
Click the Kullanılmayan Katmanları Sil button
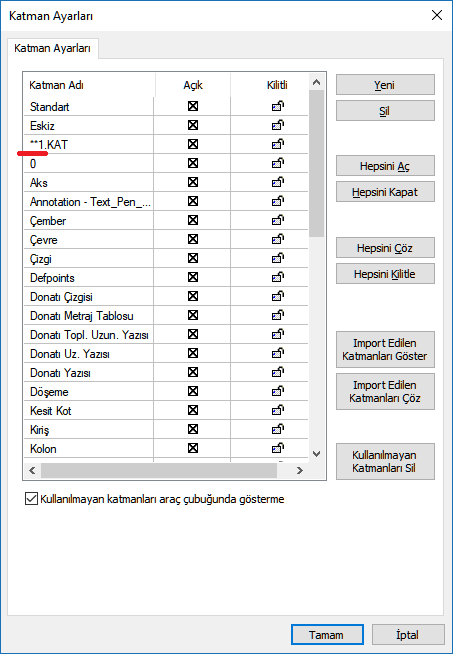385,461
